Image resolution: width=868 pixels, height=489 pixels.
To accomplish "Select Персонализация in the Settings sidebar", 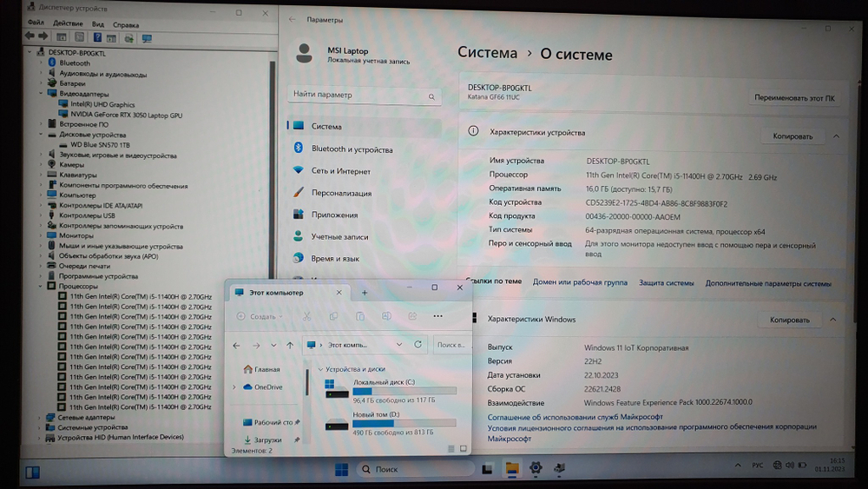I will pos(341,193).
